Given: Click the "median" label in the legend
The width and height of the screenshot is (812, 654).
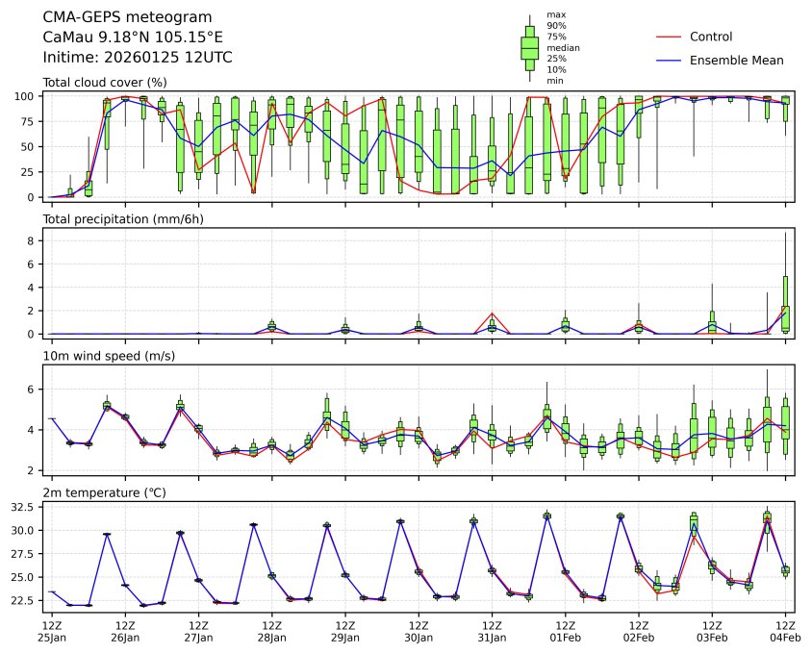Looking at the screenshot, I should tap(563, 47).
